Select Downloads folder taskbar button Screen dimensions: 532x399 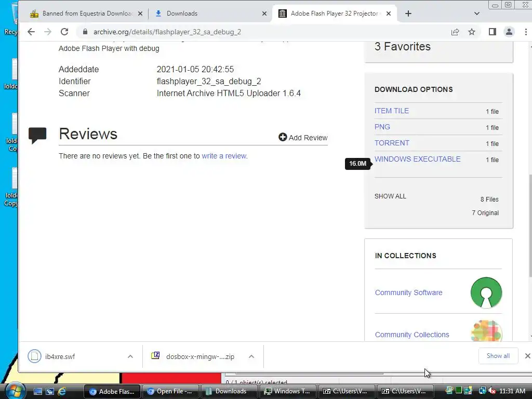[x=229, y=392]
